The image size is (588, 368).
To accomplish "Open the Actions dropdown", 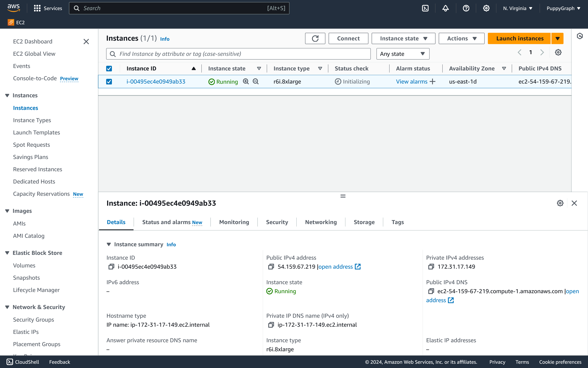I will 461,38.
